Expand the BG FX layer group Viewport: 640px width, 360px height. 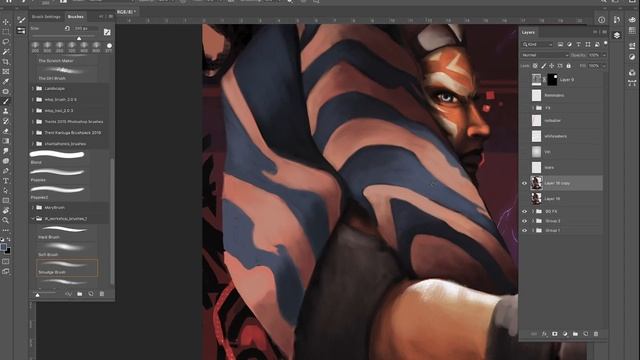[533, 211]
